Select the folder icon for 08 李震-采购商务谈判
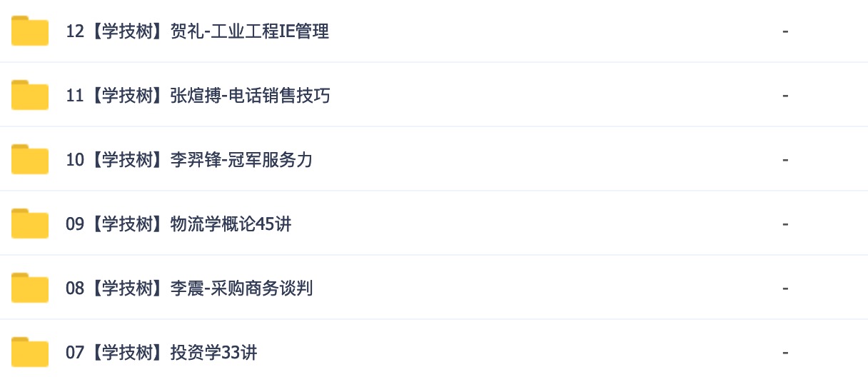The width and height of the screenshot is (868, 377). click(x=30, y=288)
